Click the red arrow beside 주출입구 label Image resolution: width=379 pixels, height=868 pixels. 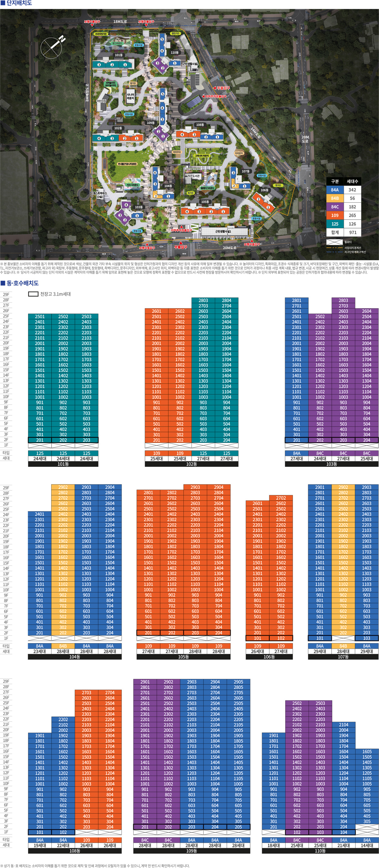click(214, 88)
